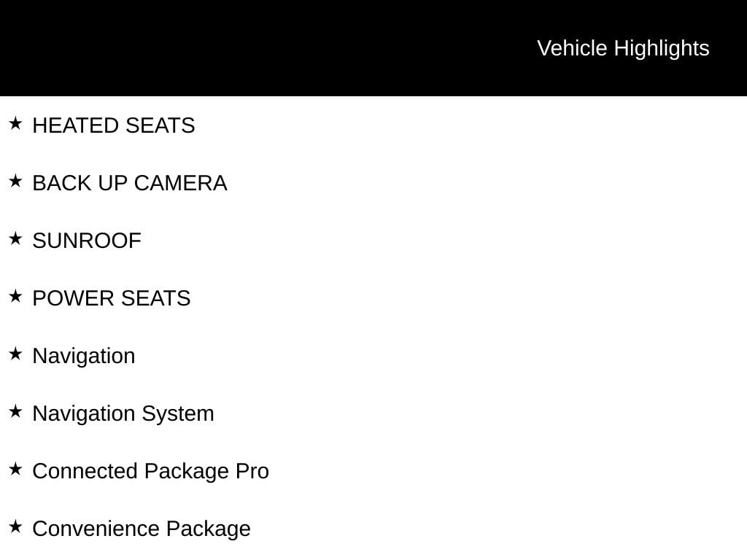This screenshot has width=747, height=560.
Task: Click the blank white area right of SUNROOF
Action: point(438,241)
